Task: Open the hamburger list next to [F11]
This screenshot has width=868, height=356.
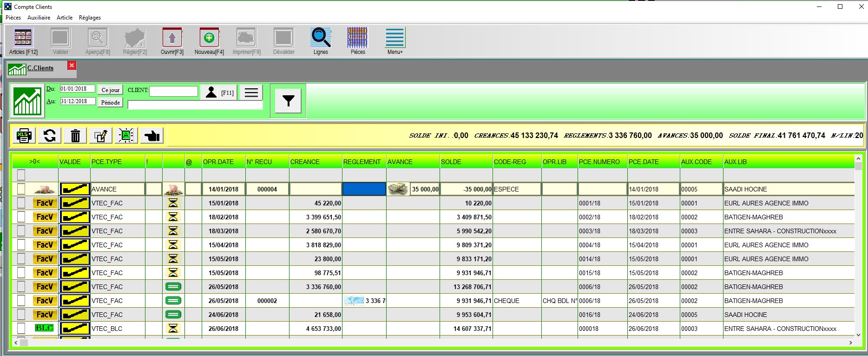Action: click(251, 92)
